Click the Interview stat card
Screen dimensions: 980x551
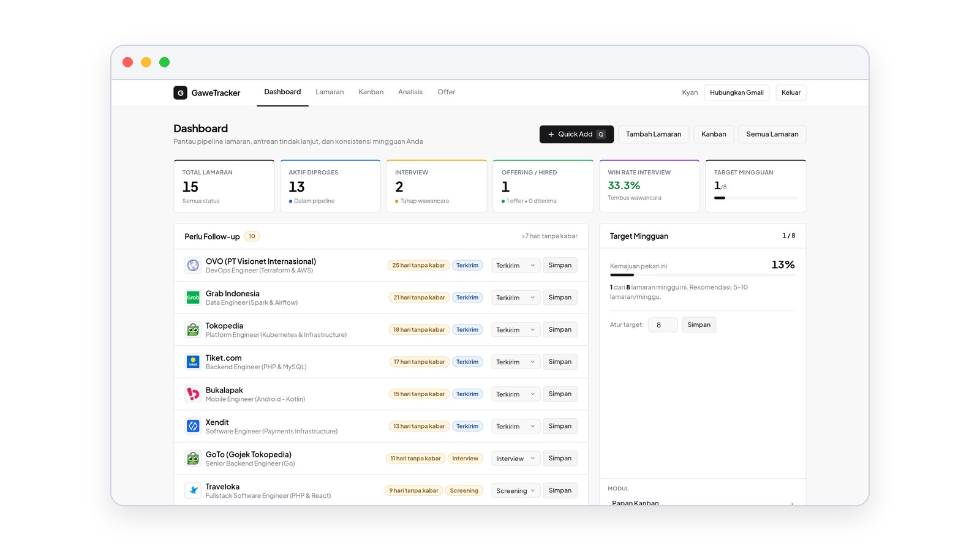point(437,186)
